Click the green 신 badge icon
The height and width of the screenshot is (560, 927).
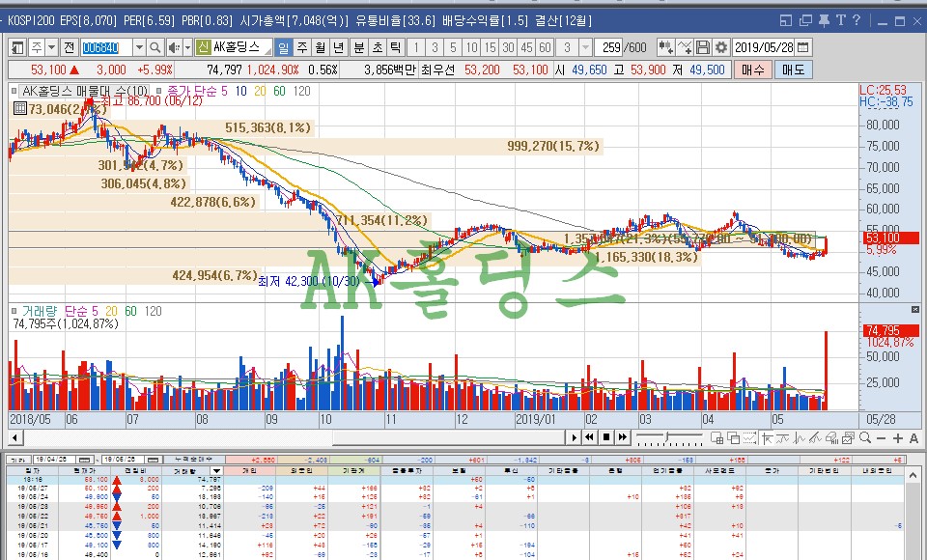coord(203,47)
